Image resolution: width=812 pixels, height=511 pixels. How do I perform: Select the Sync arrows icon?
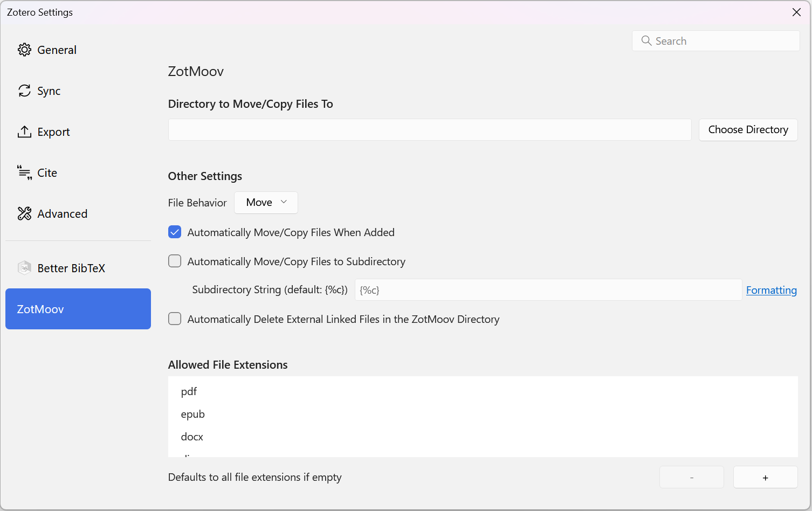(24, 91)
